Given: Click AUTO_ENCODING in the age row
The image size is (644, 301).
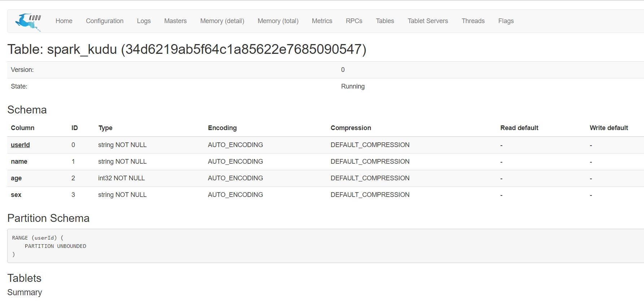Looking at the screenshot, I should tap(235, 178).
